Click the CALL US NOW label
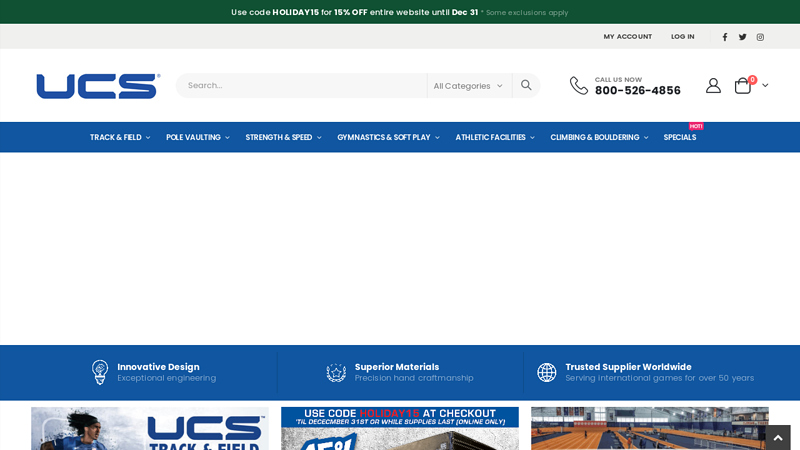The image size is (800, 450). click(x=618, y=80)
